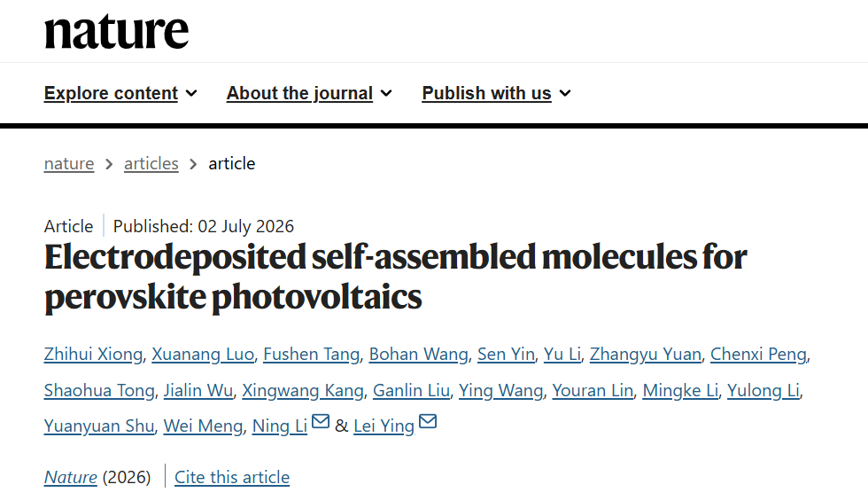868x500 pixels.
Task: Open author Bohan Wang's details
Action: click(418, 355)
